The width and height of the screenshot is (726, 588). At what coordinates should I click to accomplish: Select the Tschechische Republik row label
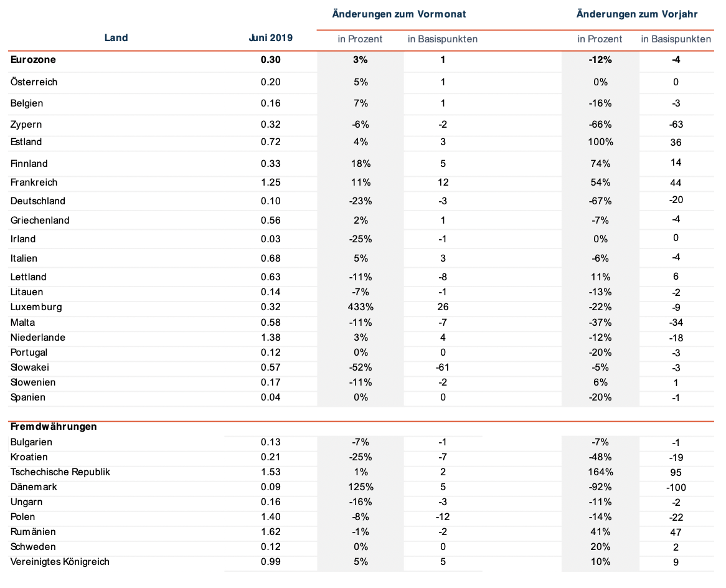click(x=60, y=472)
